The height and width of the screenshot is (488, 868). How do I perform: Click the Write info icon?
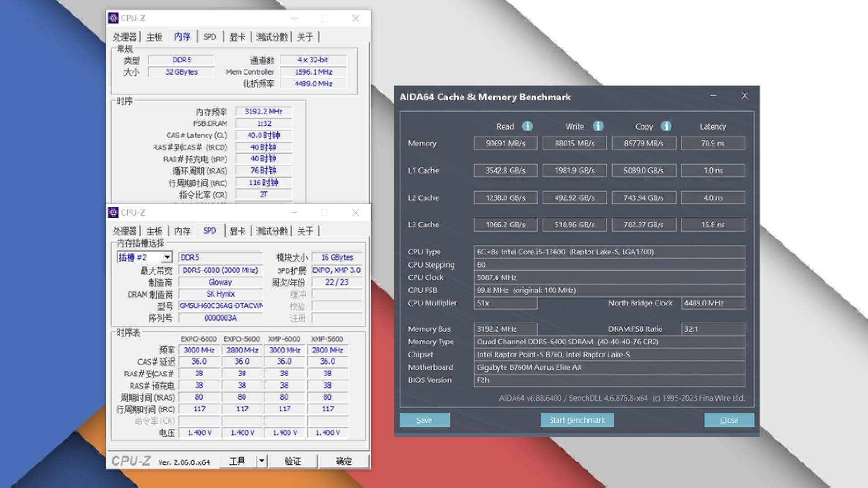point(598,126)
